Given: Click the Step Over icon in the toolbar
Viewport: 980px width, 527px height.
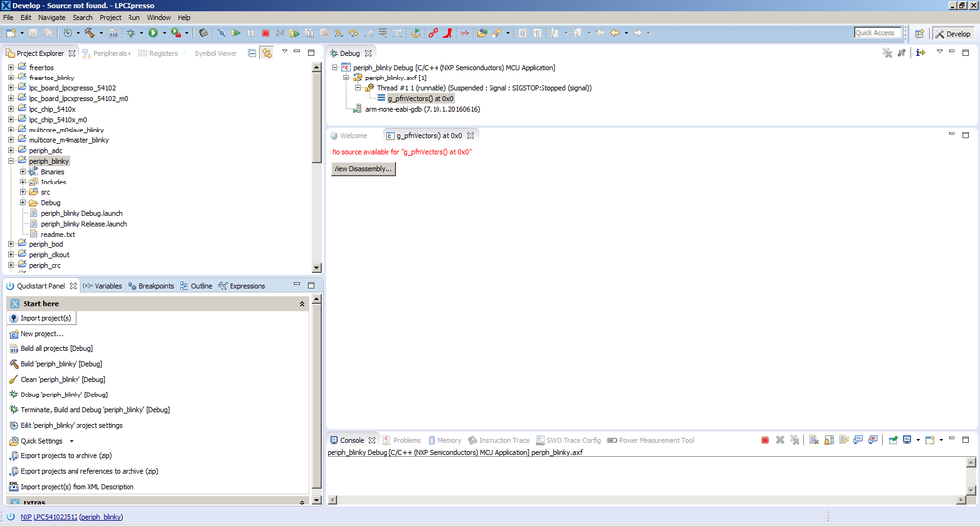Looking at the screenshot, I should click(353, 33).
